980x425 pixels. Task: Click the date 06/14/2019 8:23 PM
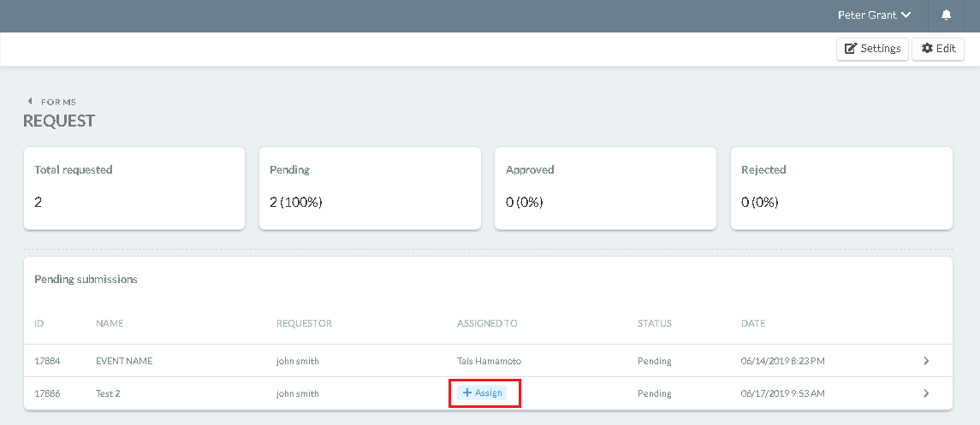(x=782, y=361)
